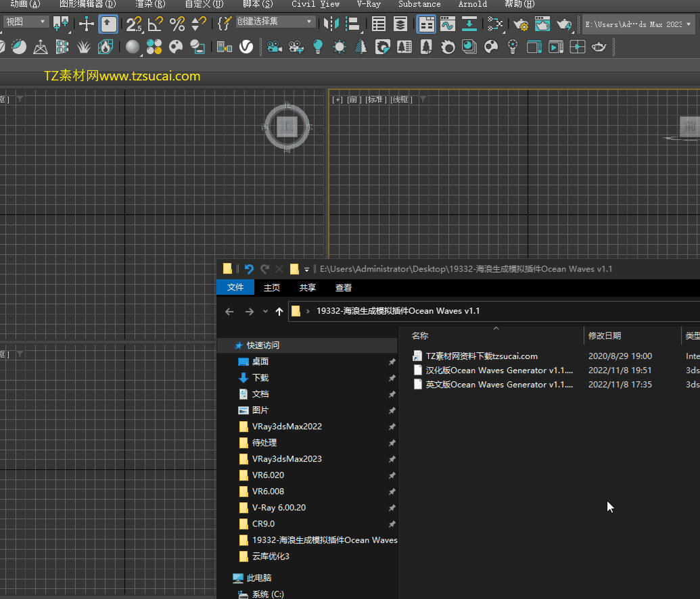Open the V-Ray menu
The image size is (700, 599).
pyautogui.click(x=369, y=4)
